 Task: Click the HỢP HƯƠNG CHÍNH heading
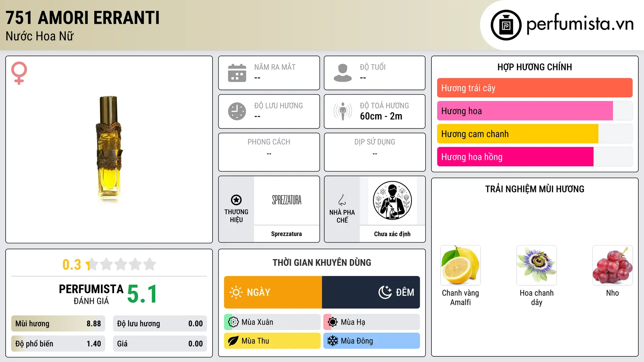click(x=535, y=67)
